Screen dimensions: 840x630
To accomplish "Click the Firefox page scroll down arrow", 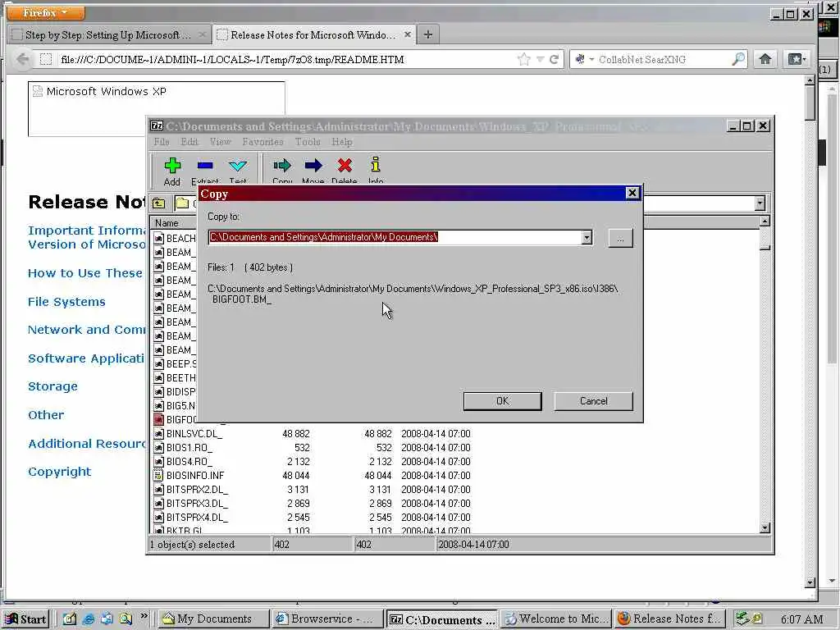I will (x=810, y=582).
